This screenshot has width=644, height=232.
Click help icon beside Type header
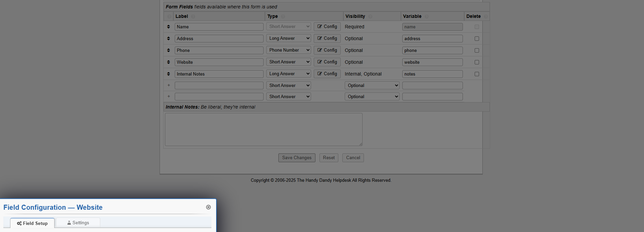[283, 17]
